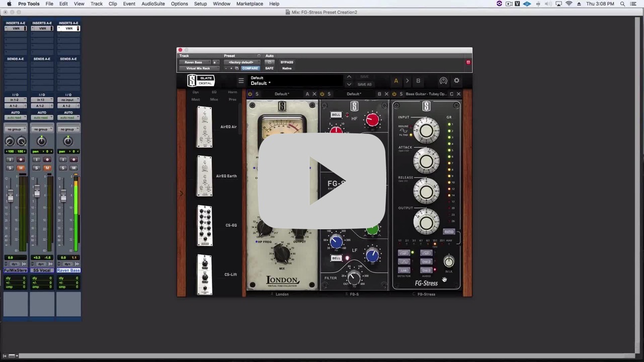Open the Setup menu
Image resolution: width=644 pixels, height=362 pixels.
coord(200,4)
